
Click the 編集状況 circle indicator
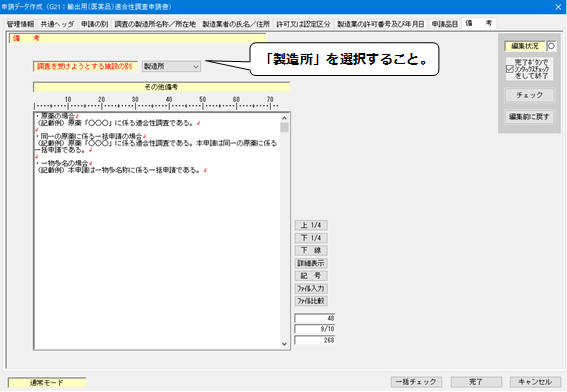(551, 46)
